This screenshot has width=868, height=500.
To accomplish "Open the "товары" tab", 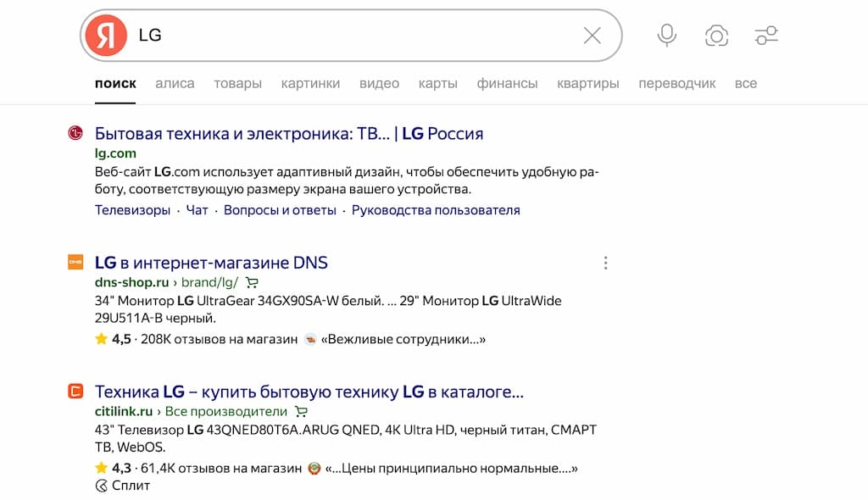I will pyautogui.click(x=237, y=83).
